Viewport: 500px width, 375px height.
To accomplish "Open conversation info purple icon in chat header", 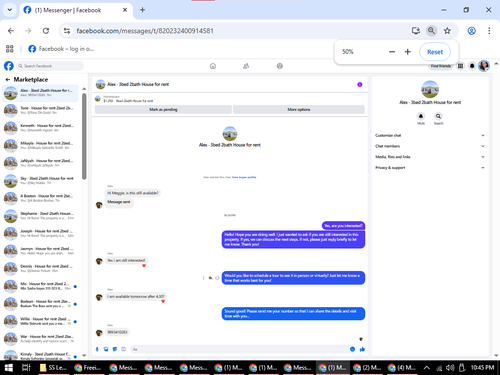I will (x=360, y=84).
